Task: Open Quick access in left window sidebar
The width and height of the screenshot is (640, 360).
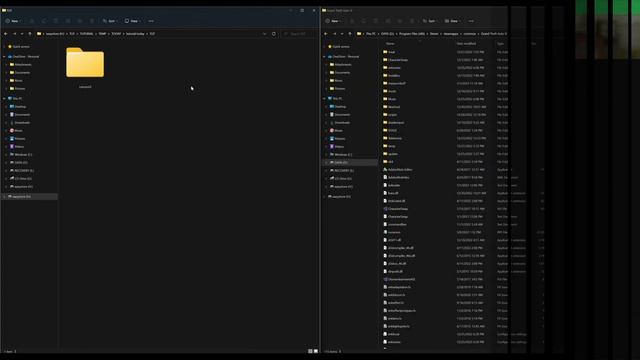Action: pyautogui.click(x=19, y=47)
